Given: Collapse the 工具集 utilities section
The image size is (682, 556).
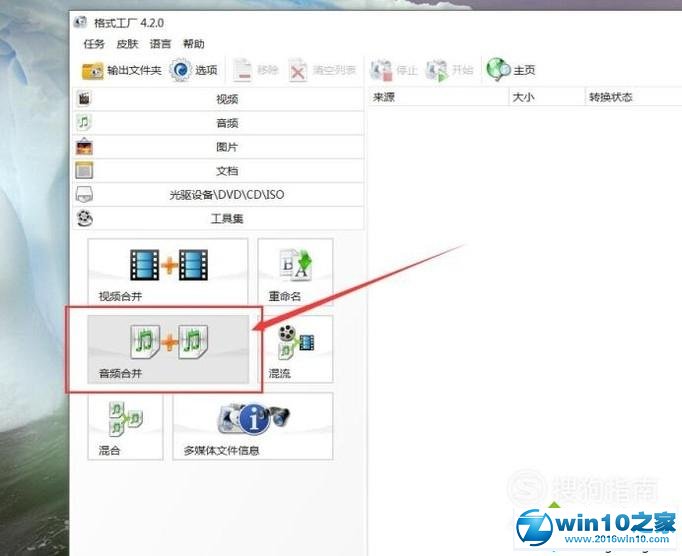Looking at the screenshot, I should [x=226, y=218].
